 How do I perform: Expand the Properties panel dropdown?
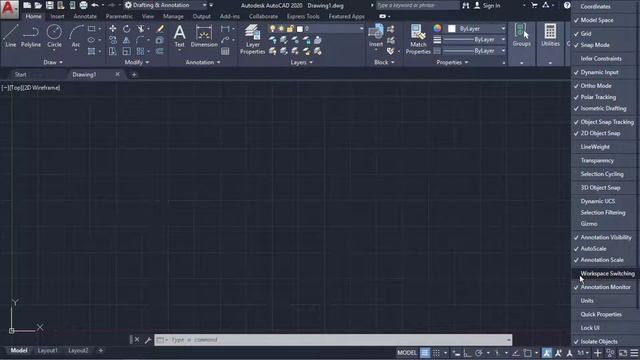(x=452, y=62)
